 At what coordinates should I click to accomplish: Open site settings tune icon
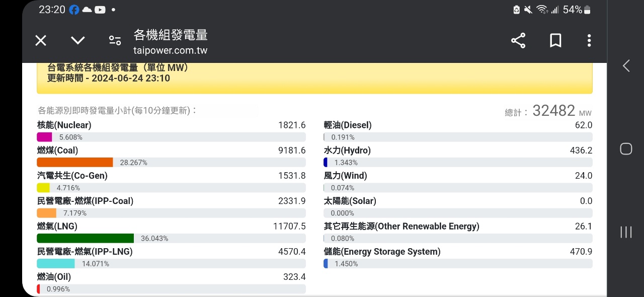(115, 41)
